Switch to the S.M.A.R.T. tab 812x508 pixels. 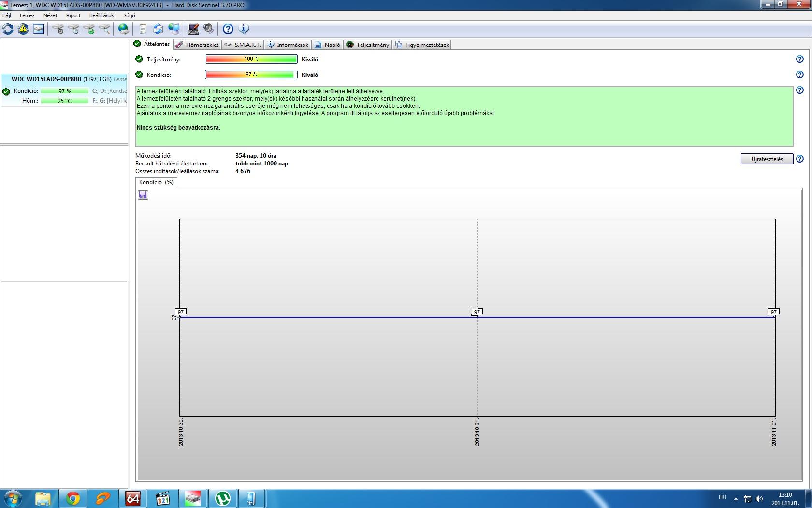pyautogui.click(x=243, y=45)
